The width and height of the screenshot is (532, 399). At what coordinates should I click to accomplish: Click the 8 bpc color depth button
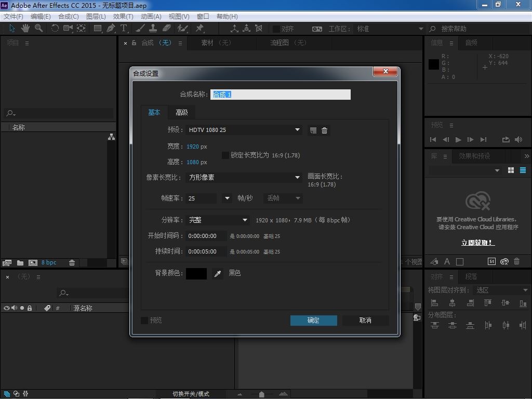pyautogui.click(x=49, y=262)
